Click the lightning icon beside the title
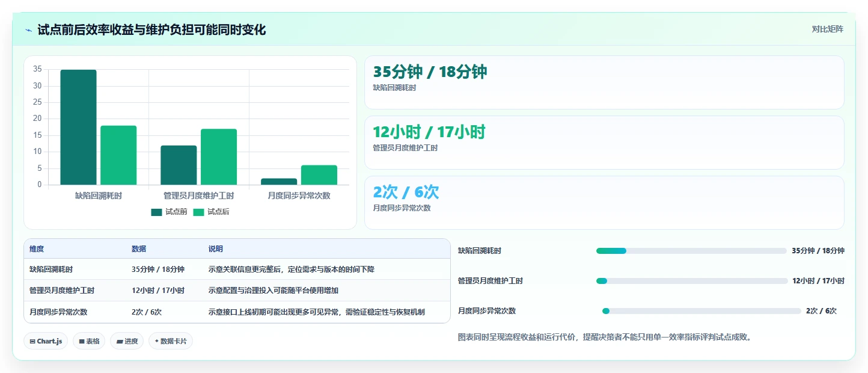The height and width of the screenshot is (373, 868). point(28,30)
